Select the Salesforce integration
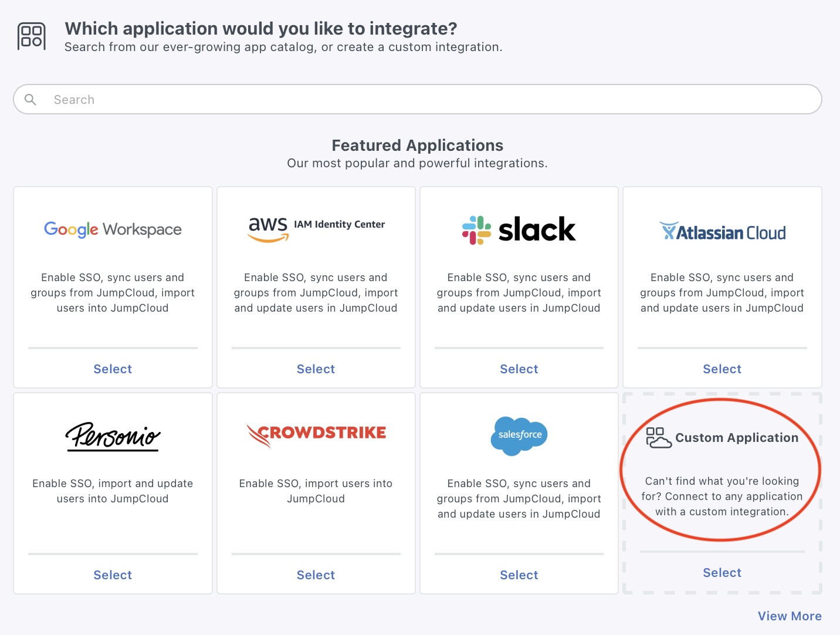 [519, 575]
